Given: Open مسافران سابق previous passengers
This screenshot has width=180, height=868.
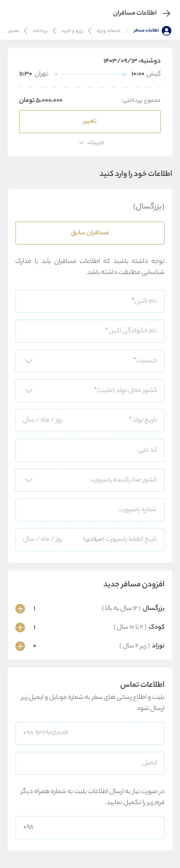Looking at the screenshot, I should 90,233.
